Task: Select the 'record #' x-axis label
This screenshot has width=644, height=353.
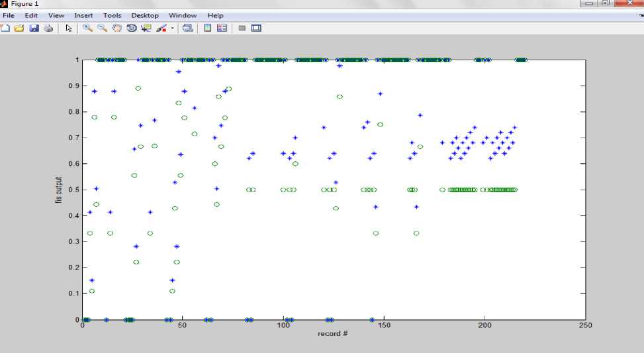Action: [333, 334]
